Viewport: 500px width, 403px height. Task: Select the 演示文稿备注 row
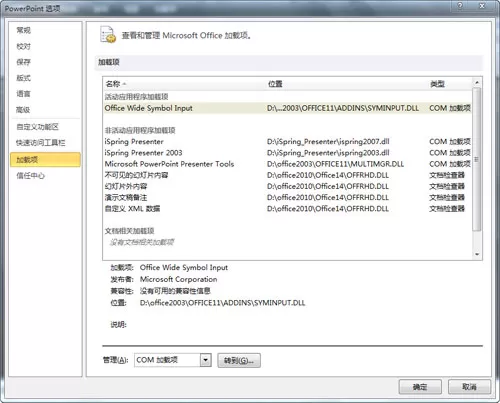[x=287, y=198]
